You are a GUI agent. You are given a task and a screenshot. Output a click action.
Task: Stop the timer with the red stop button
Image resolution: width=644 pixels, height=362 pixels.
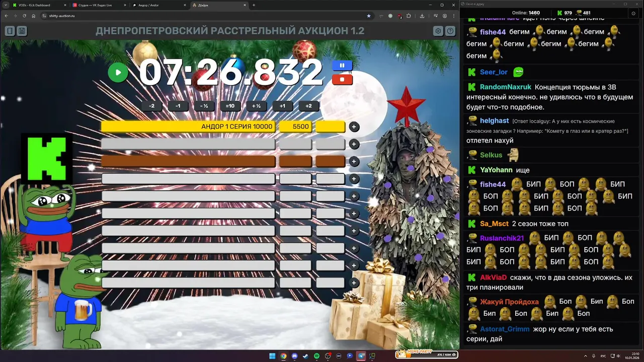[x=342, y=79]
